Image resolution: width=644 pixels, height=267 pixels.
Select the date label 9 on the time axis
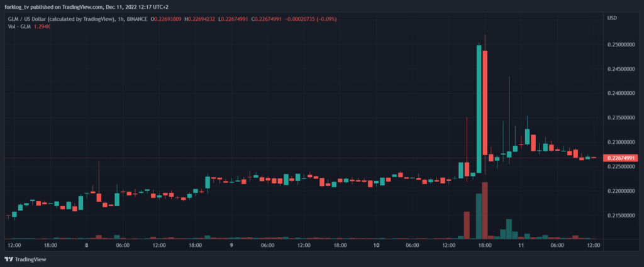(231, 246)
